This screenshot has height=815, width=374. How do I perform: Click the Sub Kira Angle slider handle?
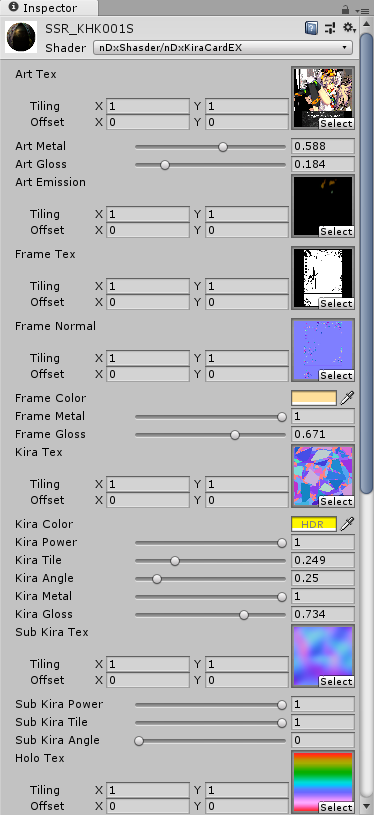[139, 741]
